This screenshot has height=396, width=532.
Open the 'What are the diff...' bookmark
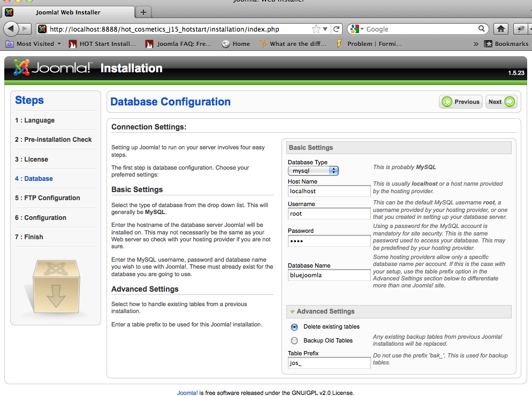click(x=292, y=44)
